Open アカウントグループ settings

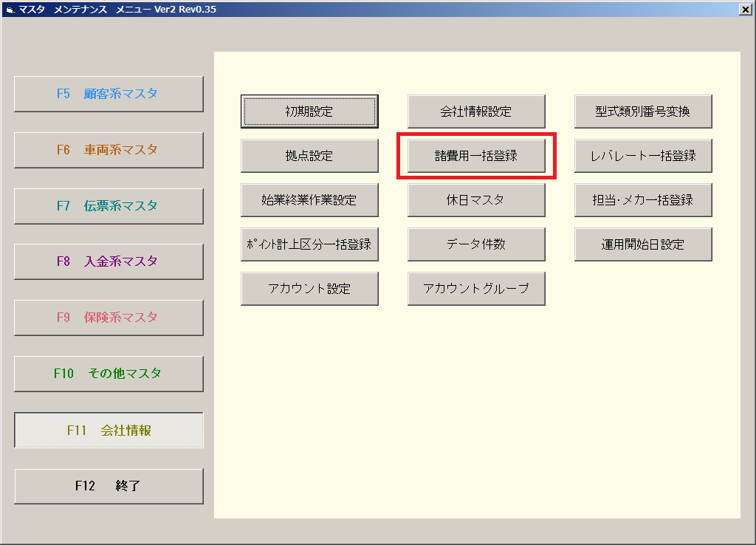pos(476,289)
